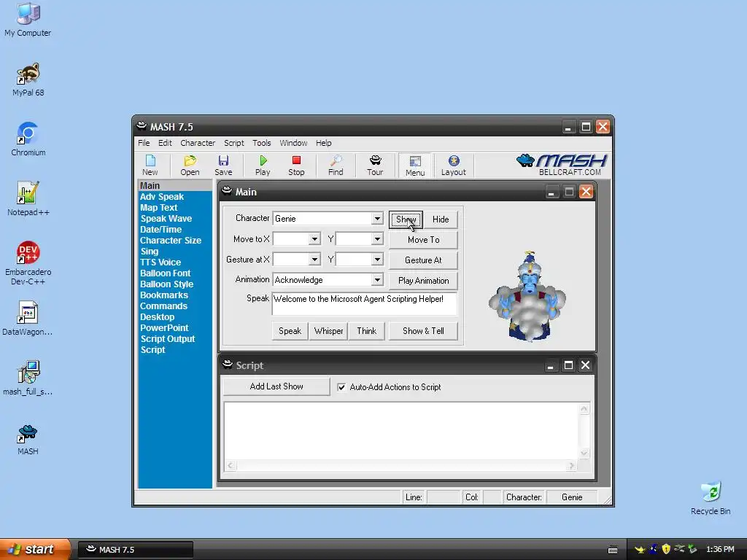Open the Find tool in the toolbar

[x=336, y=166]
